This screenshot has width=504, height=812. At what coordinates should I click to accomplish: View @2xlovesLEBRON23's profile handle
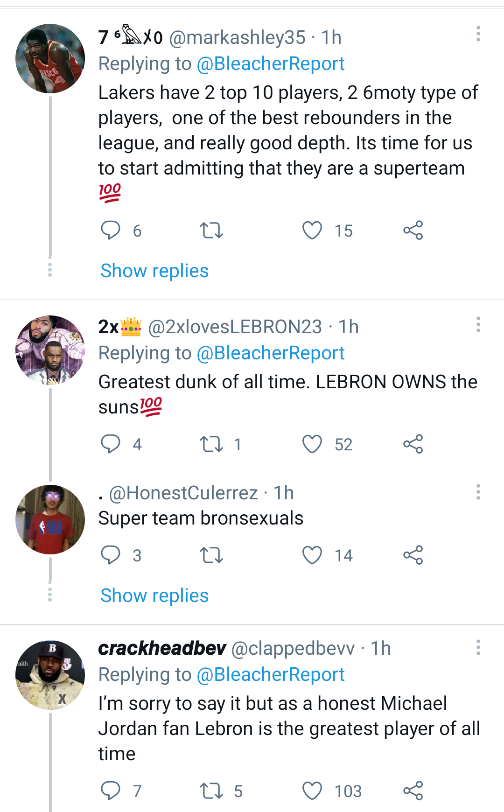[238, 327]
